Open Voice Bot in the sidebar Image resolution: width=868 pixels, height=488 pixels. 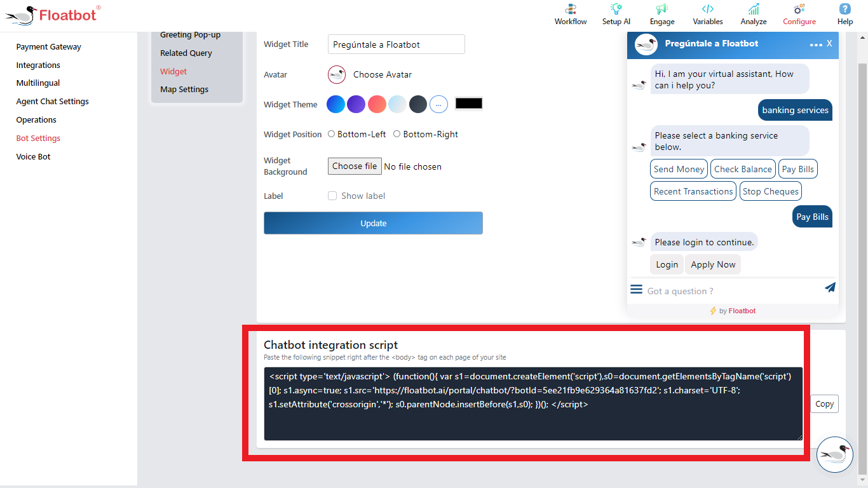click(x=34, y=157)
